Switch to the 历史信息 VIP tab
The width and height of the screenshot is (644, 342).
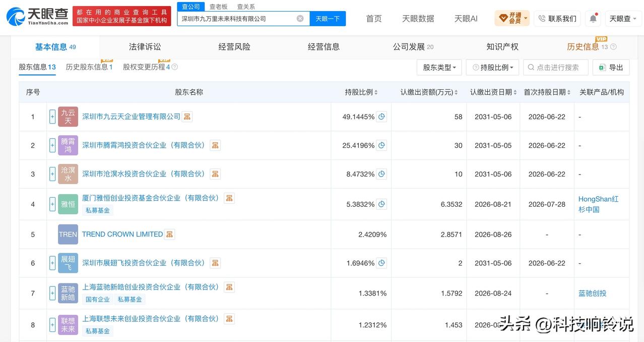[588, 47]
